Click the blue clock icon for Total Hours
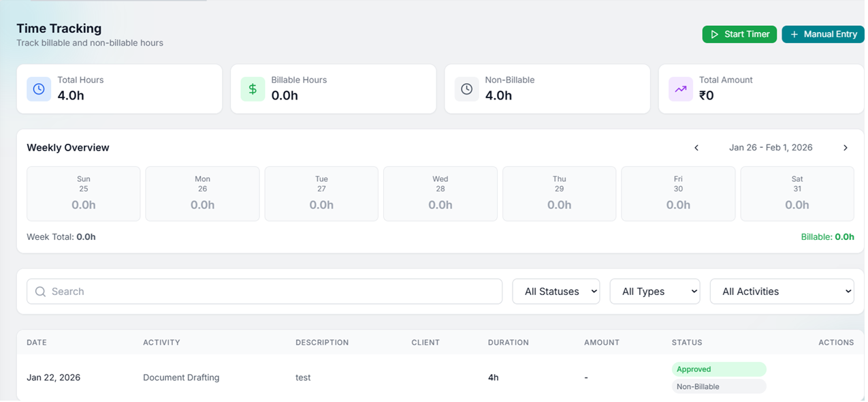This screenshot has height=402, width=868. pos(39,89)
